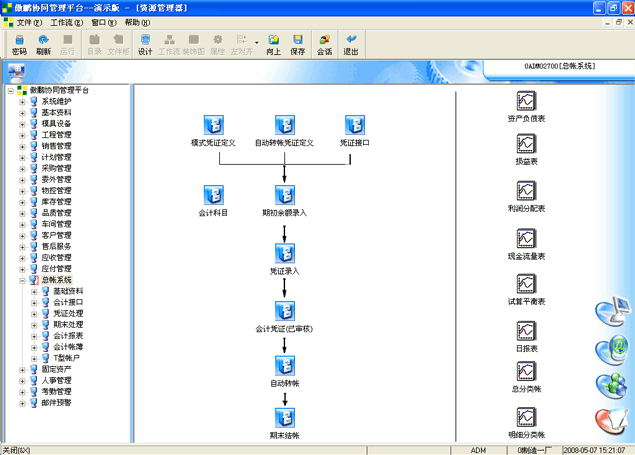The width and height of the screenshot is (635, 455).
Task: Open the 期初余额录入 workflow icon
Action: click(284, 195)
